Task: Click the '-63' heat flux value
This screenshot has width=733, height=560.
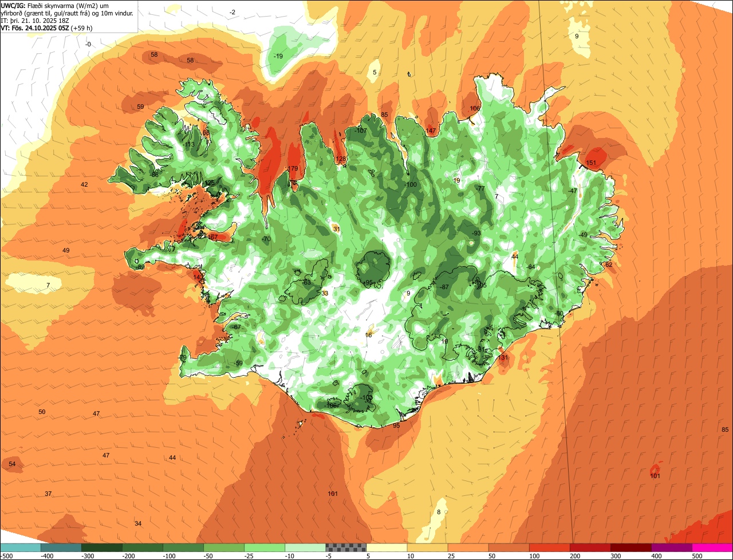Action: coord(306,282)
